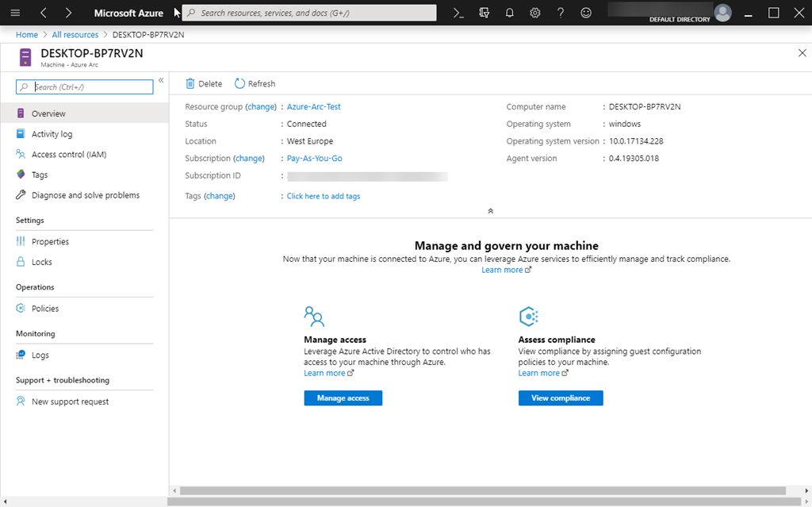
Task: Click the Home breadcrumb link
Action: [27, 35]
